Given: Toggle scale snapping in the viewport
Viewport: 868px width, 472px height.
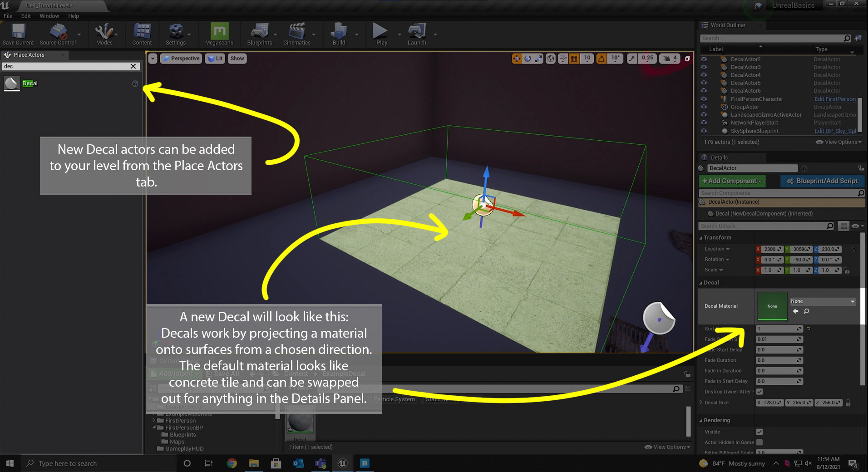Looking at the screenshot, I should tap(632, 59).
